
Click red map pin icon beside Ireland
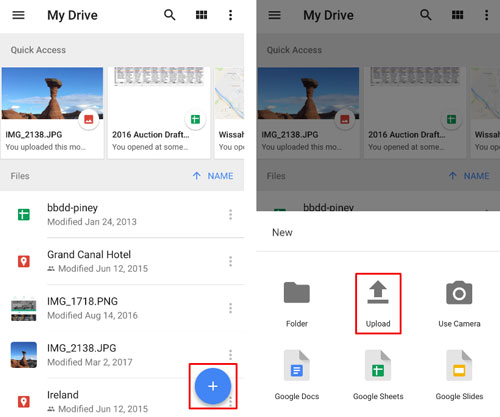(x=24, y=402)
